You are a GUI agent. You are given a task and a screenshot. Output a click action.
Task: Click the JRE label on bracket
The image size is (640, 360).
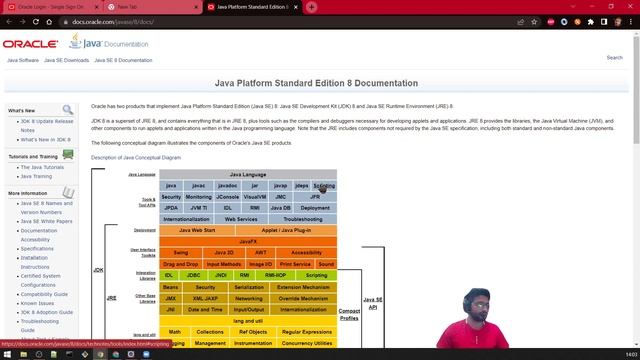111,298
